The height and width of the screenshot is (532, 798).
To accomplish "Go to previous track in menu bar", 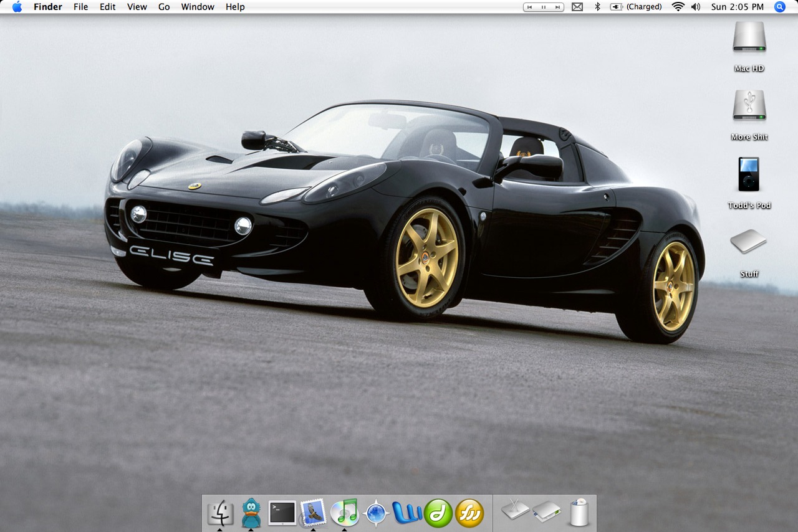I will 531,7.
